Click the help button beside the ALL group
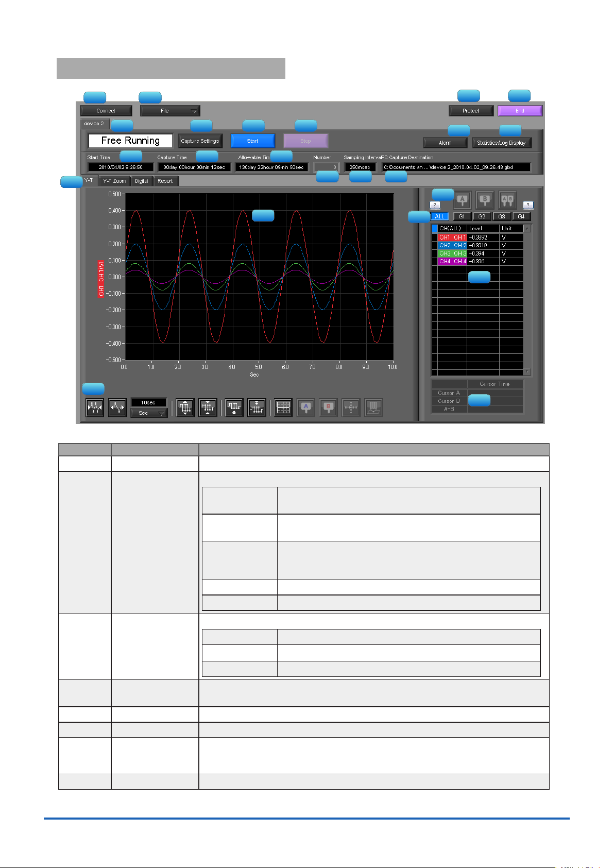This screenshot has width=614, height=868. [x=435, y=205]
